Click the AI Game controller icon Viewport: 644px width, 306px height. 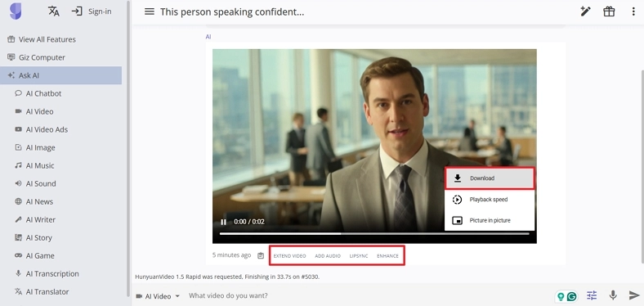(18, 255)
